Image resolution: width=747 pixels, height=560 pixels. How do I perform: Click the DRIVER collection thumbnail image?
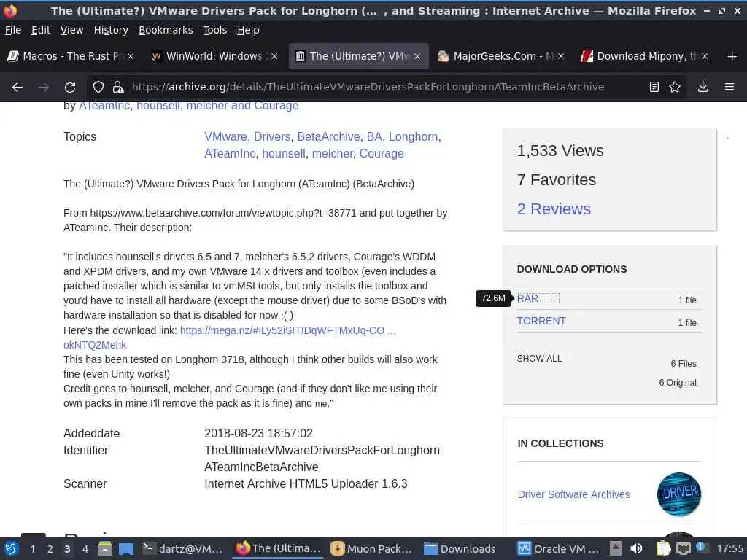click(679, 494)
